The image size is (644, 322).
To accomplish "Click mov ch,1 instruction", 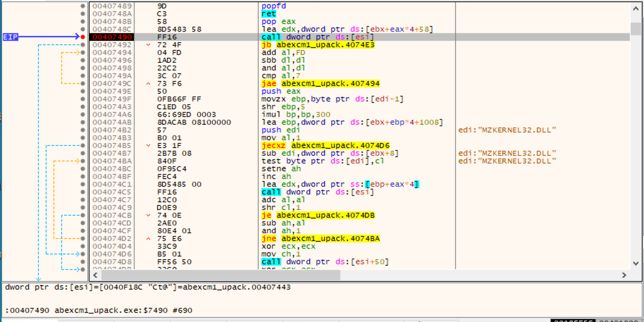I will click(x=281, y=254).
